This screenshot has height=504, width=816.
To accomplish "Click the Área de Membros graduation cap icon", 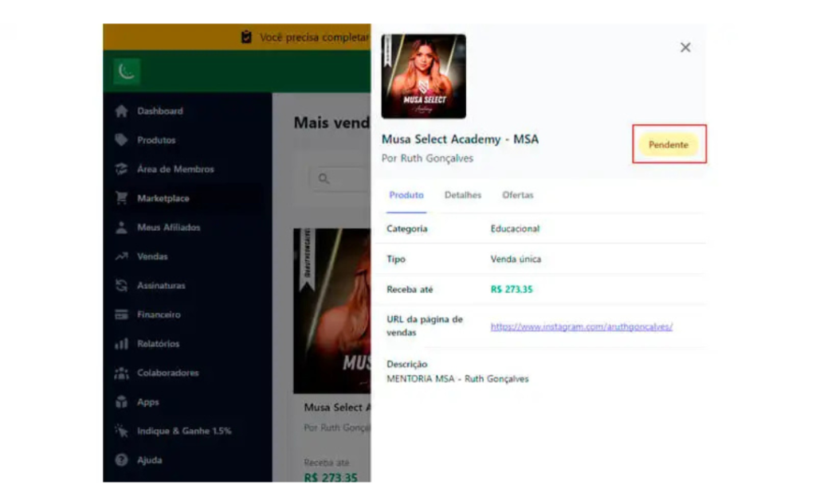I will click(x=122, y=170).
